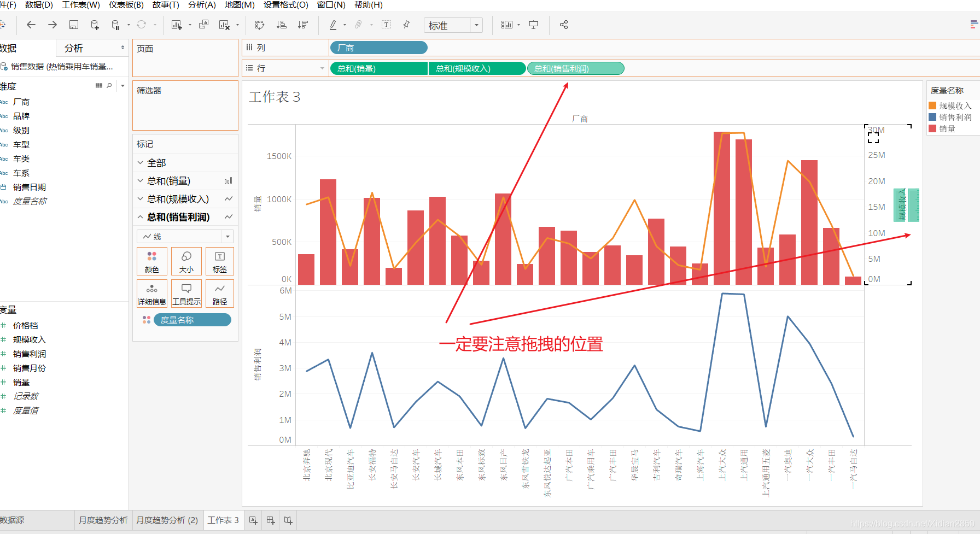This screenshot has width=980, height=534.
Task: Click the 度量名称 pill in marks card
Action: [x=192, y=320]
